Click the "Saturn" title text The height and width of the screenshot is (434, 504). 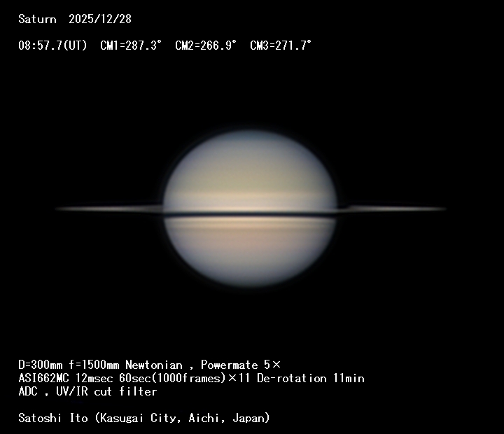pyautogui.click(x=37, y=19)
